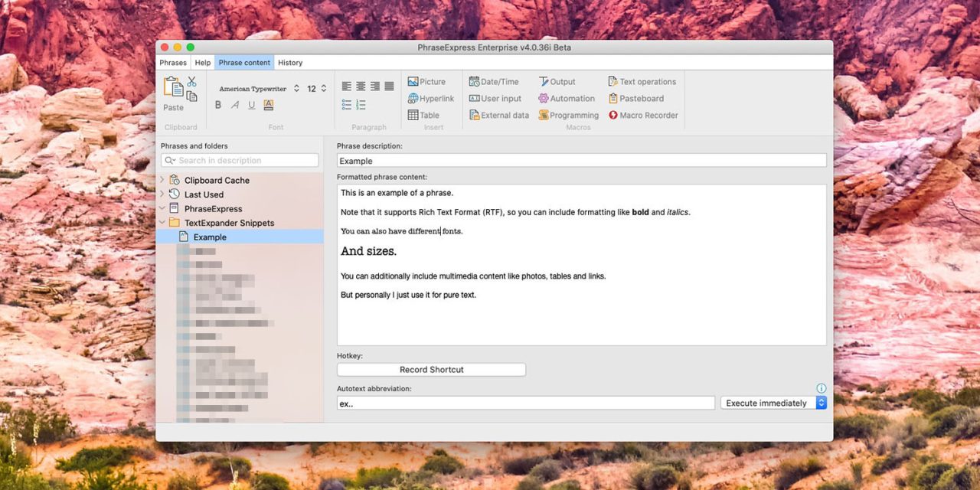Insert a Picture into the phrase

(x=426, y=82)
